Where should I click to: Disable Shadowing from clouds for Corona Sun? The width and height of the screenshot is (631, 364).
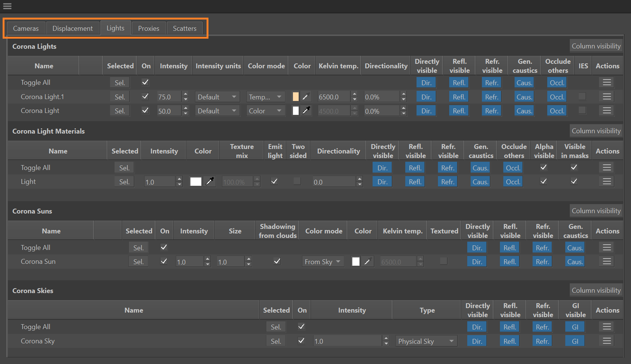click(277, 261)
